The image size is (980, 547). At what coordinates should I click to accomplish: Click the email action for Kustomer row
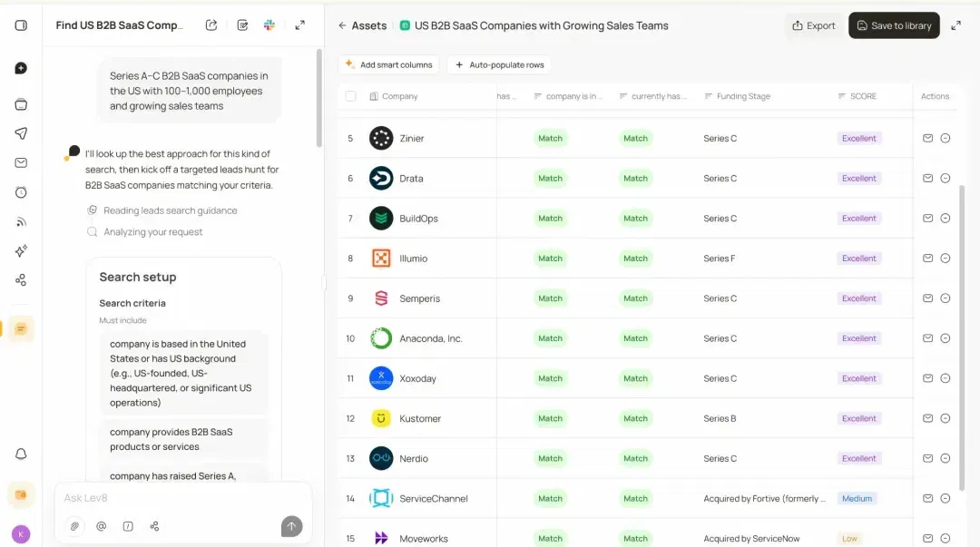[927, 418]
